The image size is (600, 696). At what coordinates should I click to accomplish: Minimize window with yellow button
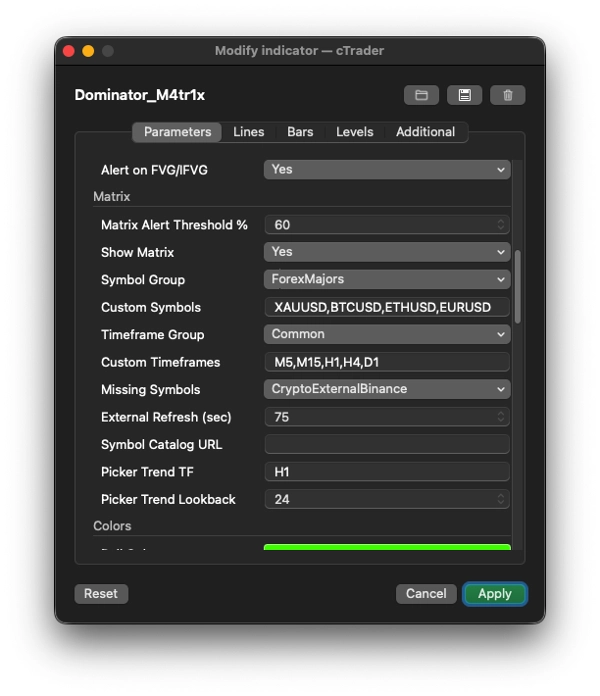88,51
